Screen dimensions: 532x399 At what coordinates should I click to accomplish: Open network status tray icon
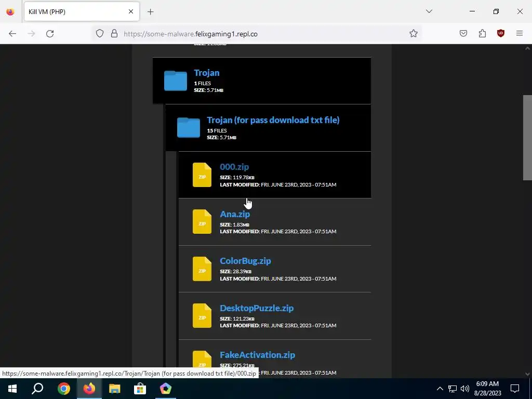[x=453, y=389]
